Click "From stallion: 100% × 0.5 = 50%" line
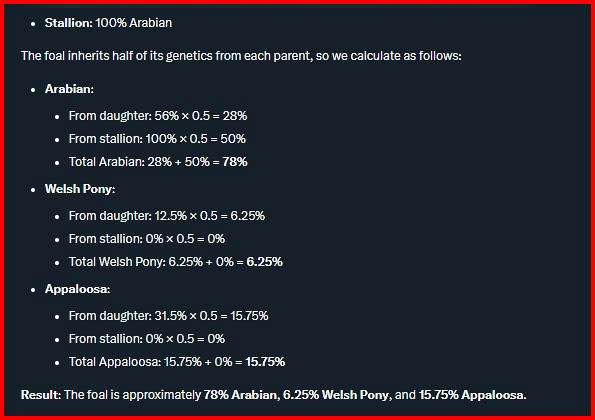595x420 pixels. coord(157,139)
